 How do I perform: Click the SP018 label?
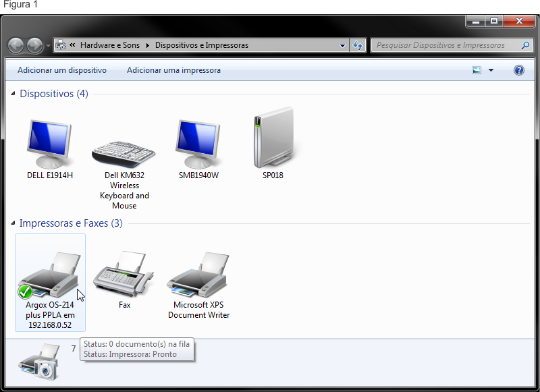(x=273, y=175)
